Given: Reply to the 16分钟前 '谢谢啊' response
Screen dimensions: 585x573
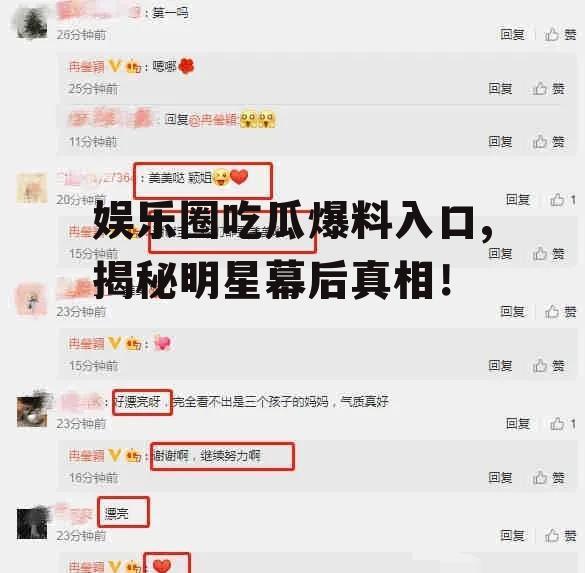Looking at the screenshot, I should click(x=500, y=478).
